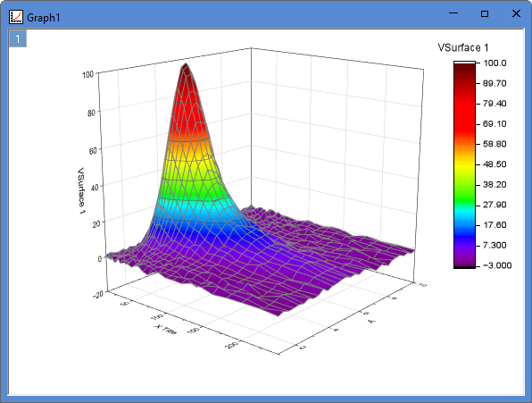Select the 'X Title' axis label
This screenshot has width=532, height=403.
pyautogui.click(x=165, y=330)
